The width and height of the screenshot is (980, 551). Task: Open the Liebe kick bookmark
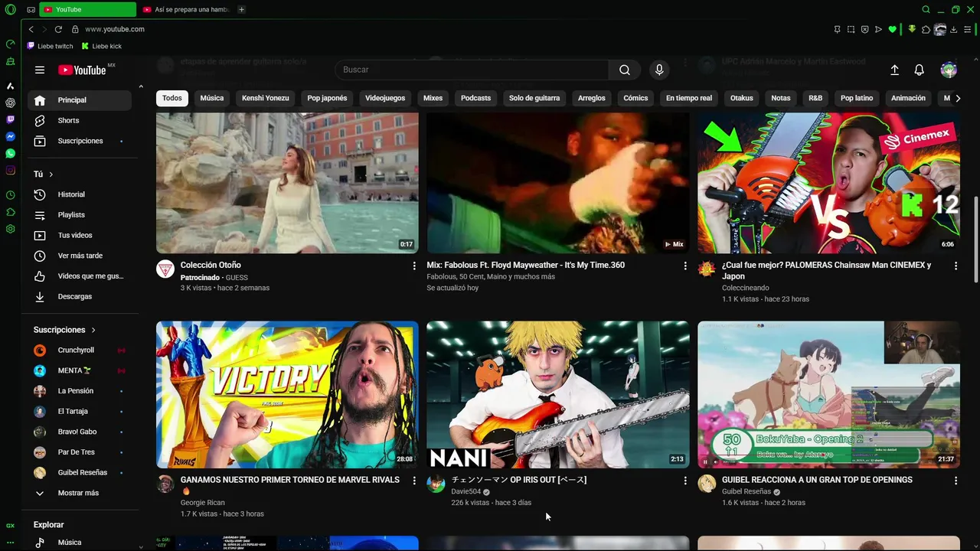tap(102, 46)
